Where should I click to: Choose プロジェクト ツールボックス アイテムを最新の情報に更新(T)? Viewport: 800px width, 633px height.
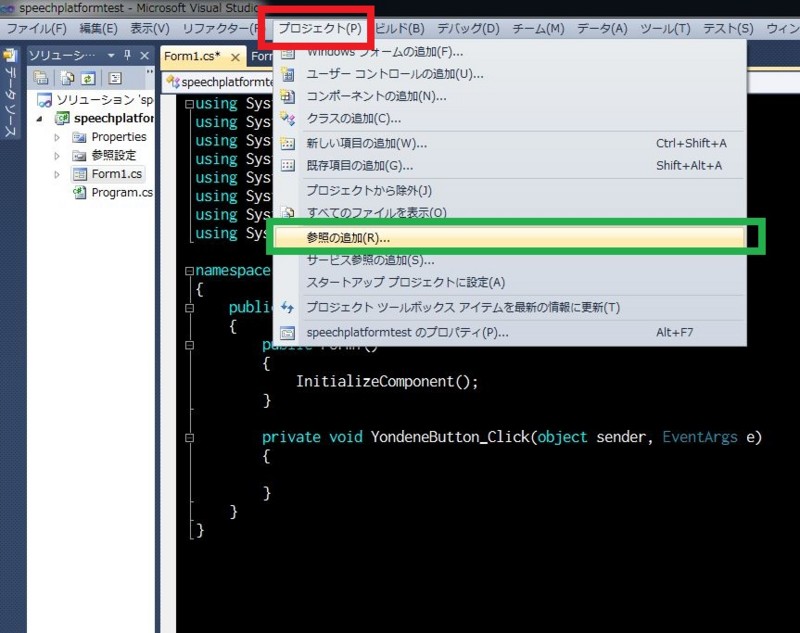point(510,308)
